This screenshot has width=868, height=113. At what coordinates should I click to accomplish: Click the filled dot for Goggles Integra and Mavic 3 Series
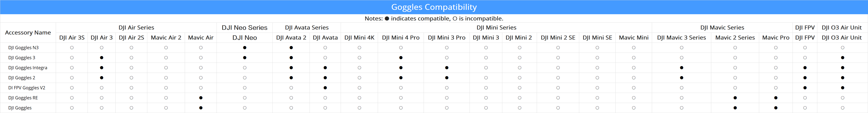click(x=681, y=68)
